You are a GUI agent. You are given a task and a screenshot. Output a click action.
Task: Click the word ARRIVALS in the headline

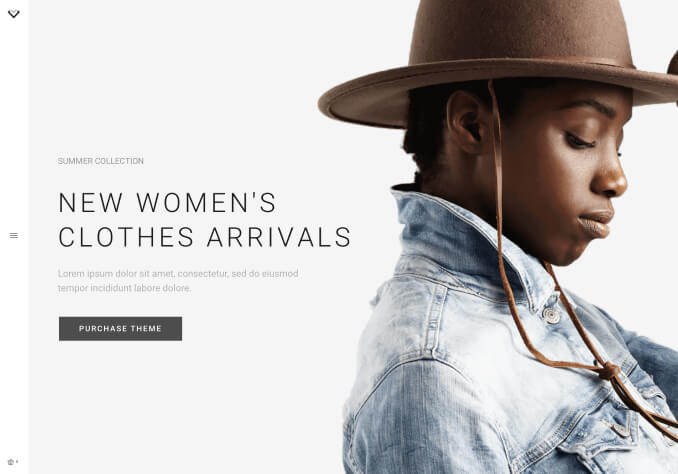pyautogui.click(x=279, y=237)
